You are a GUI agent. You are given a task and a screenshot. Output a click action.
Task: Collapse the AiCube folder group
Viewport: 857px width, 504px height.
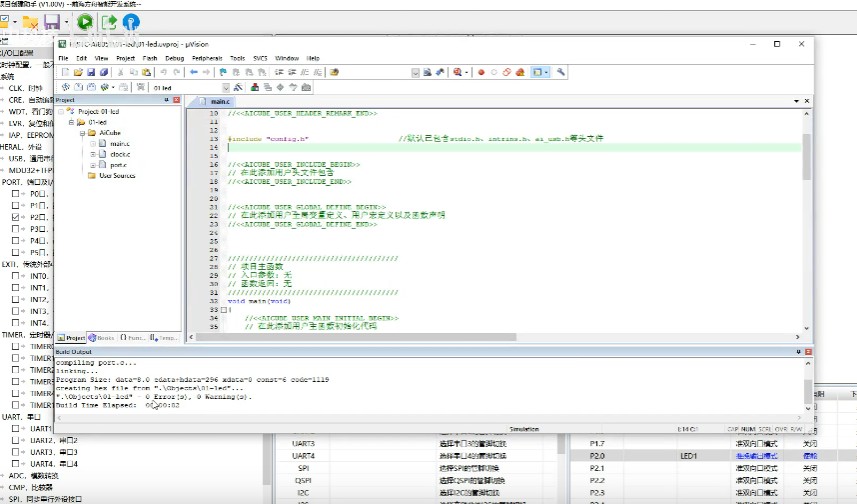tap(80, 133)
